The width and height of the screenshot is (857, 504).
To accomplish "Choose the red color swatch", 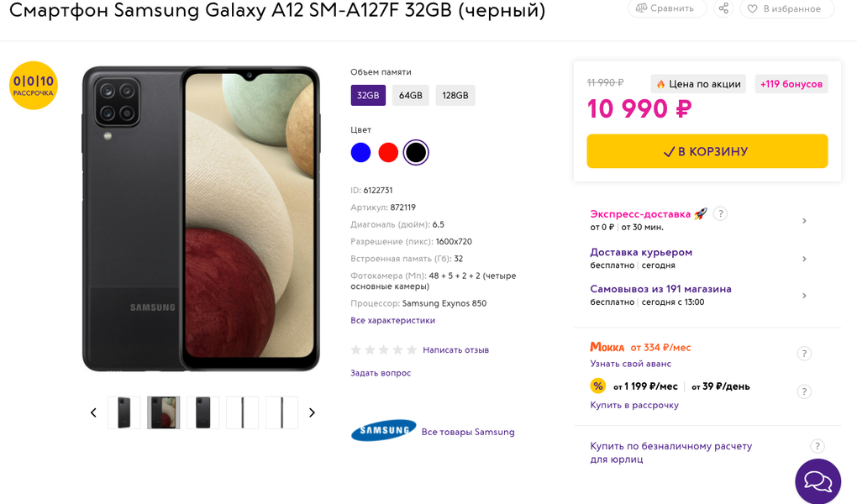I will click(387, 152).
